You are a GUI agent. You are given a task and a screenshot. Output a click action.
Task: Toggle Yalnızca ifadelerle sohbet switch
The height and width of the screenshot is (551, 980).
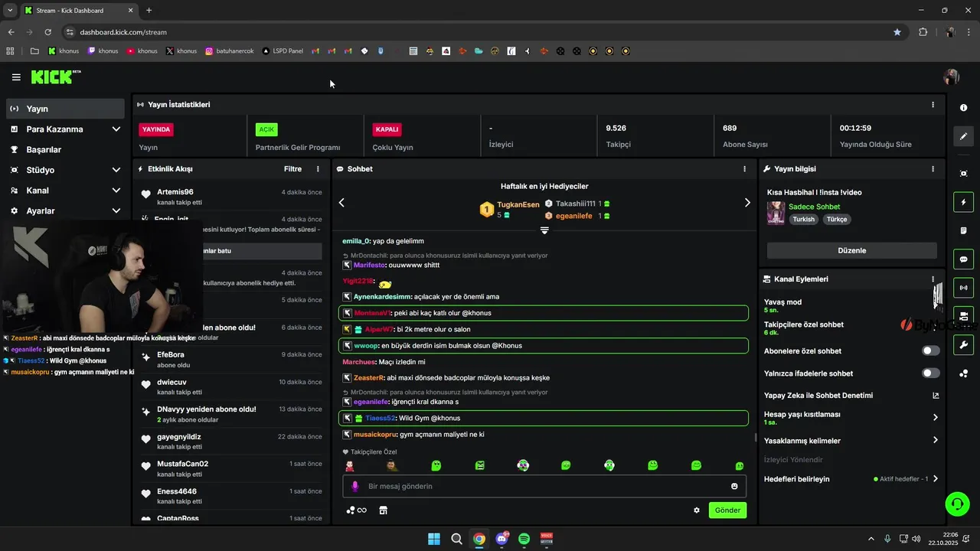point(931,373)
